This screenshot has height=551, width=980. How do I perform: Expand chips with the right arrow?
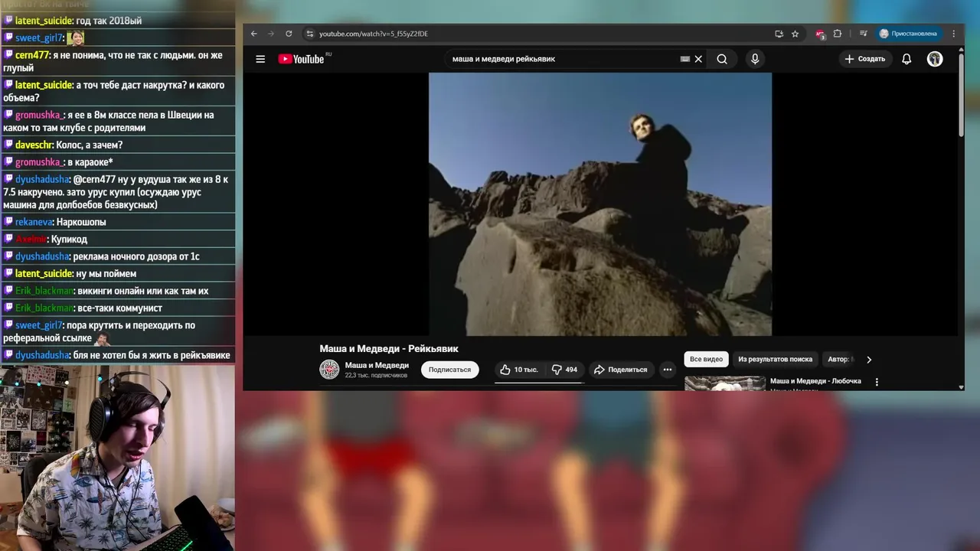point(868,359)
